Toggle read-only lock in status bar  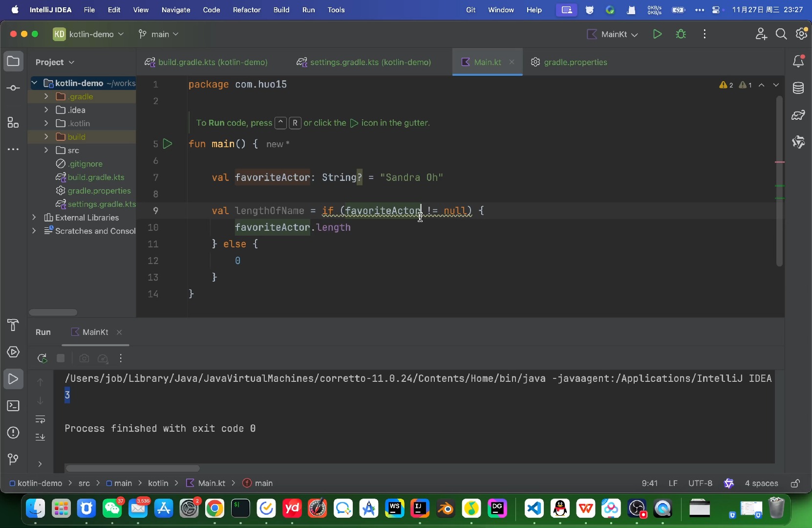795,483
